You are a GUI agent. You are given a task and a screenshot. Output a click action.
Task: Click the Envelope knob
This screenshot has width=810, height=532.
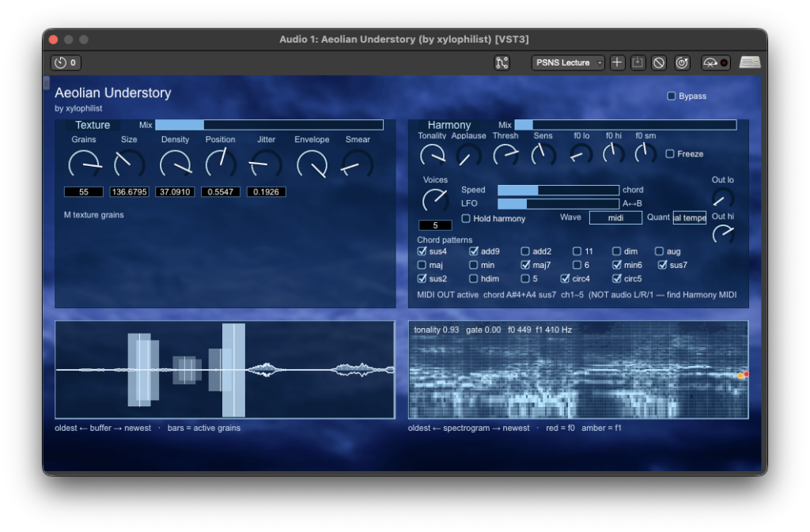pyautogui.click(x=312, y=164)
